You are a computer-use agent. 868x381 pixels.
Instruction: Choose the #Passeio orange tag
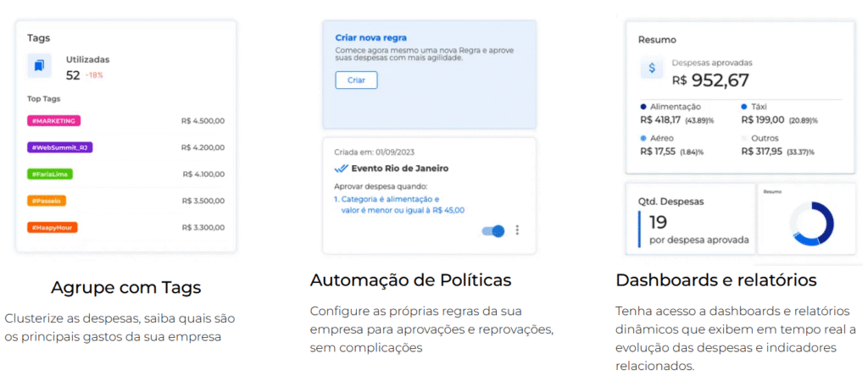pyautogui.click(x=47, y=201)
